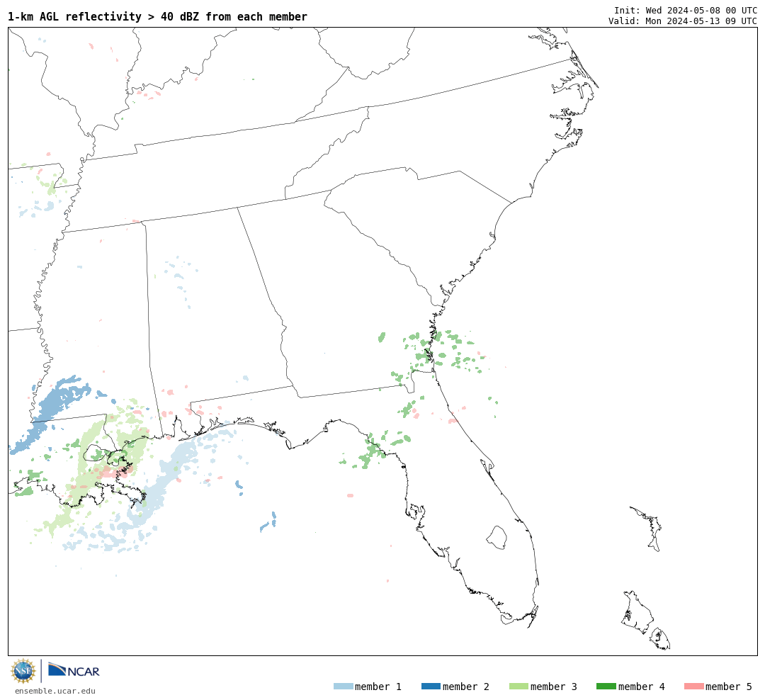Image resolution: width=765 pixels, height=700 pixels.
Task: Click the 'member 4' legend label
Action: [x=642, y=687]
